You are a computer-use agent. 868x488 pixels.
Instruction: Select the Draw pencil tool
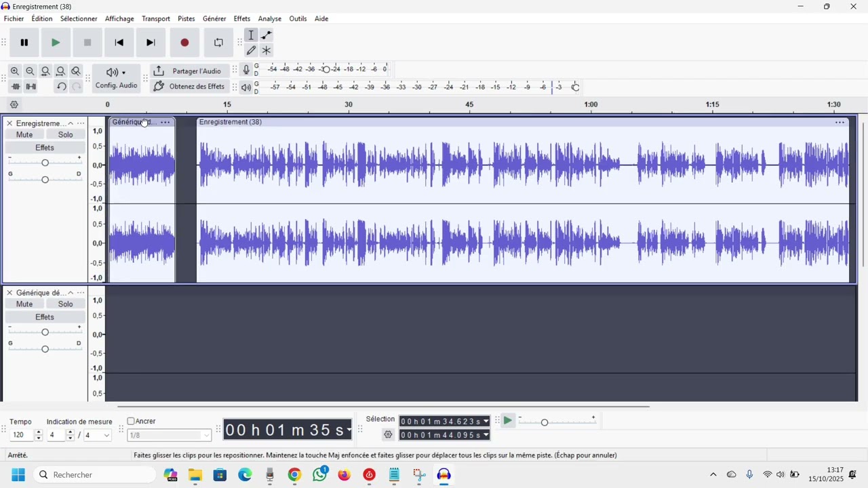click(x=251, y=51)
